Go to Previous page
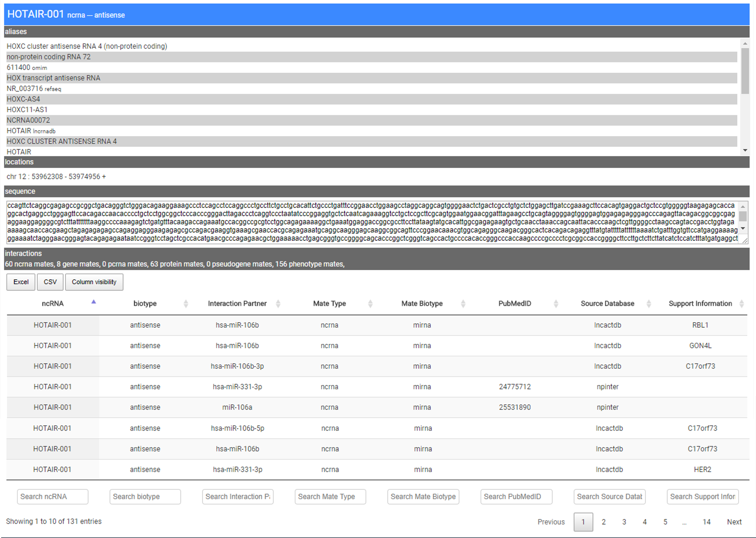Image resolution: width=756 pixels, height=538 pixels. 551,522
